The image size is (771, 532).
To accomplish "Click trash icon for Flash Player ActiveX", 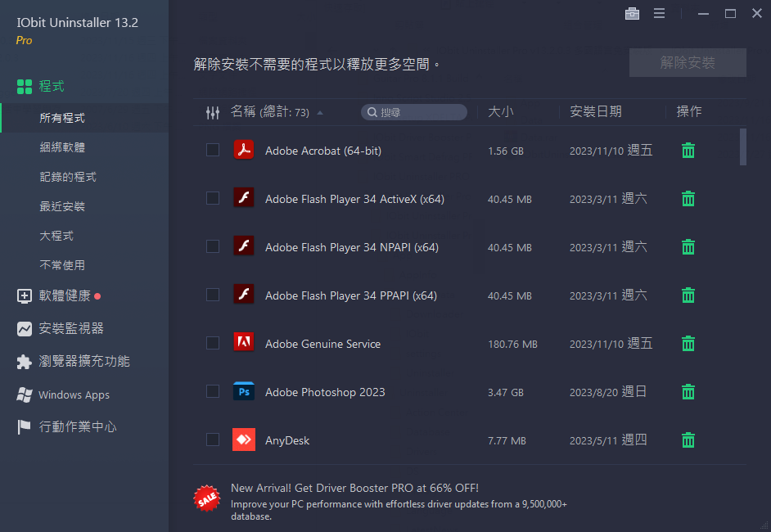I will click(x=688, y=199).
